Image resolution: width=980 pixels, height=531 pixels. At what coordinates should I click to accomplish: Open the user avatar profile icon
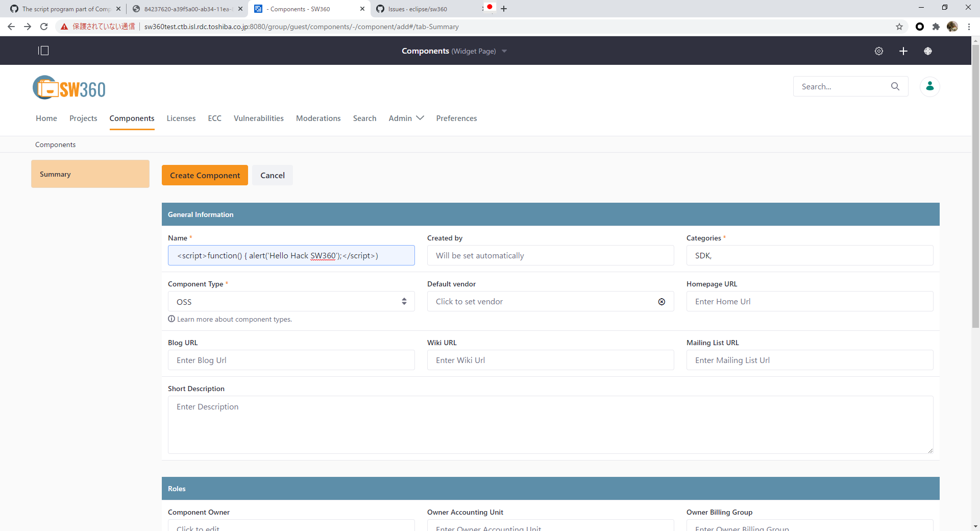(x=929, y=86)
